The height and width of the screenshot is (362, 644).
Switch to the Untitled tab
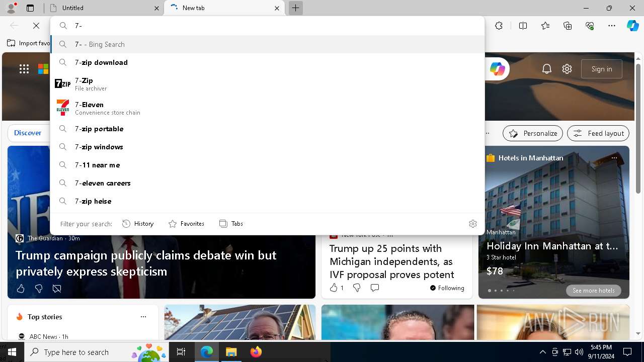click(x=103, y=8)
